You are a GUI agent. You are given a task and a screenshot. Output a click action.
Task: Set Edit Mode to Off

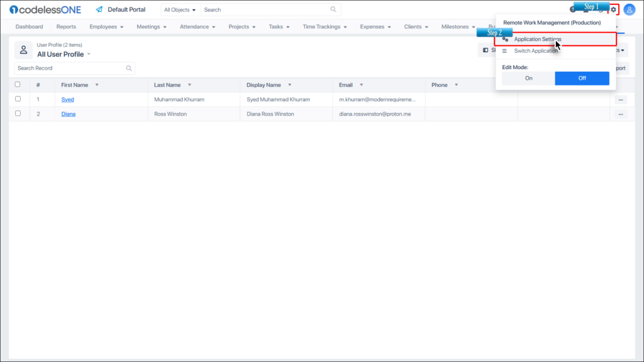[582, 79]
